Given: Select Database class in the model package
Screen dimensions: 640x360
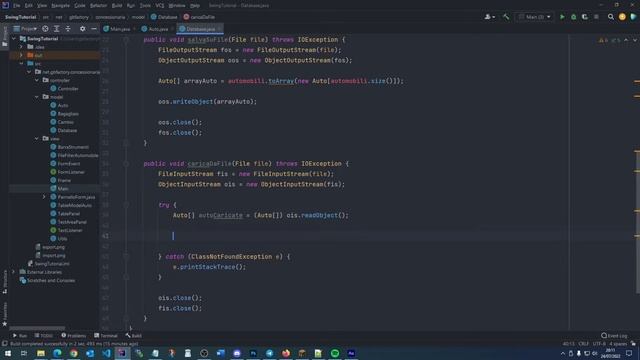Looking at the screenshot, I should pos(64,130).
